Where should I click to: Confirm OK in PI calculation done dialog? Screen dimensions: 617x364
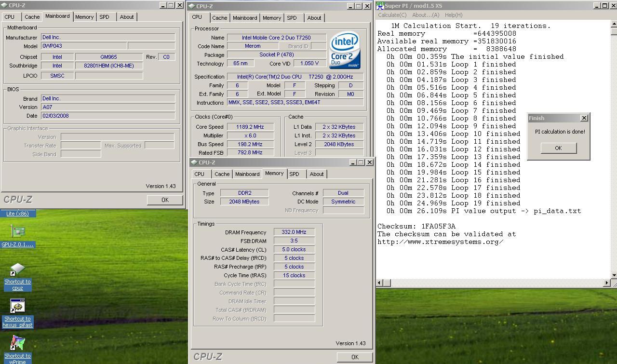558,148
